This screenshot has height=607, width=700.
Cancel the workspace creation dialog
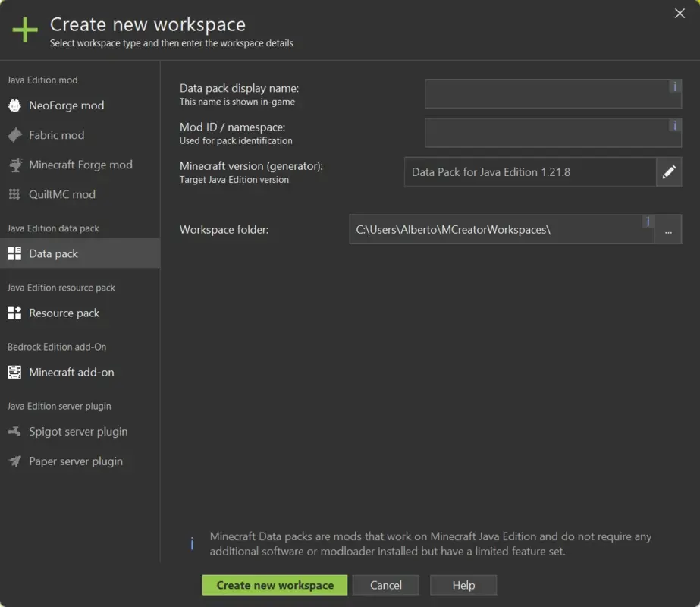point(385,585)
